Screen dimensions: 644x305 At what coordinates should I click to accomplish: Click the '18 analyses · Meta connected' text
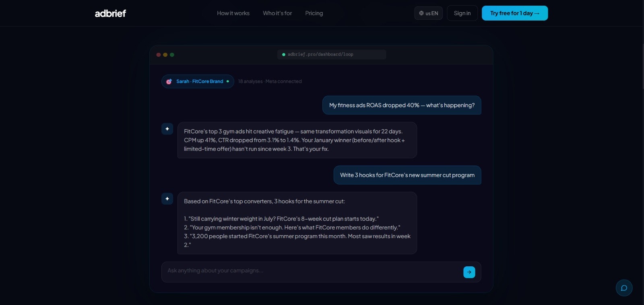[270, 81]
